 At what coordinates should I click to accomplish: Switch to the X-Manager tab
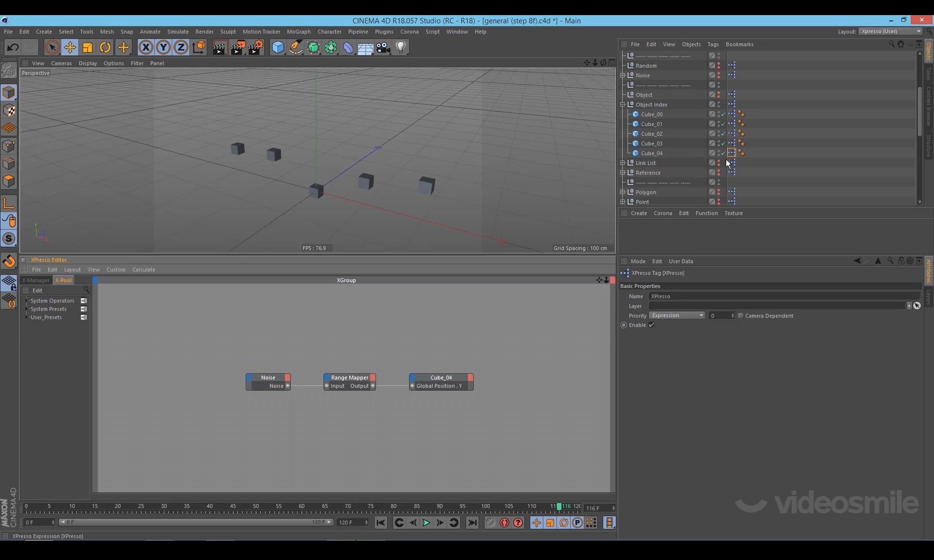tap(36, 280)
